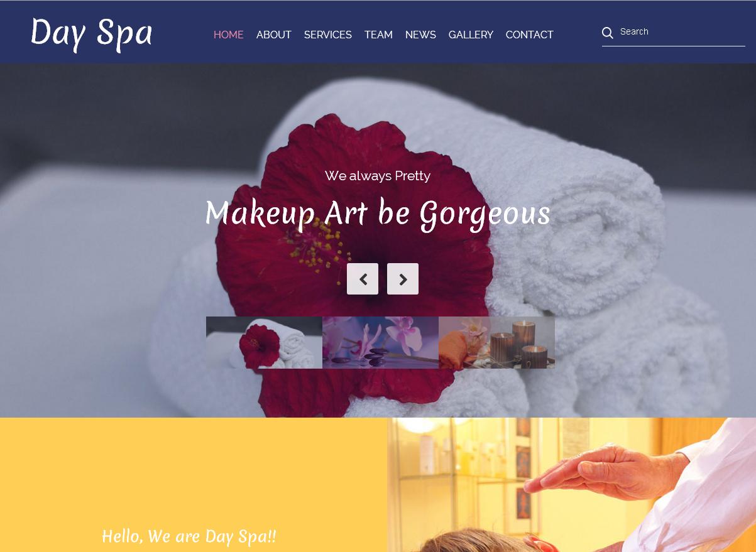Click the search magnifier icon
Screen dimensions: 756x552
point(607,33)
